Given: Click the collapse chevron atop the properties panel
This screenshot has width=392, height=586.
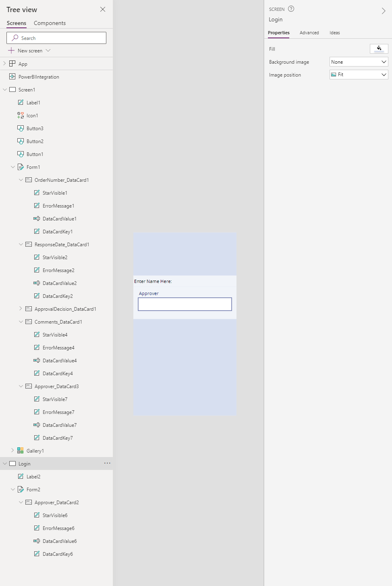Looking at the screenshot, I should (x=384, y=10).
